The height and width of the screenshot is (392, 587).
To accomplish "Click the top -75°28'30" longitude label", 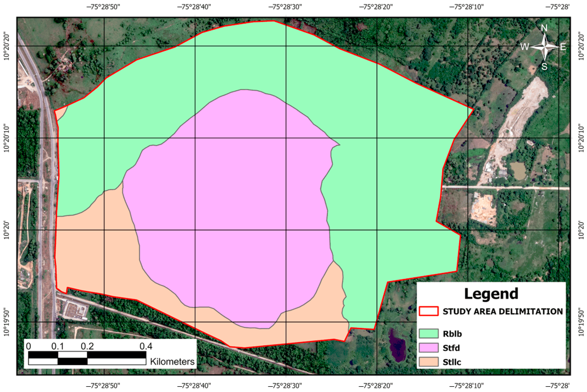I will pos(285,7).
